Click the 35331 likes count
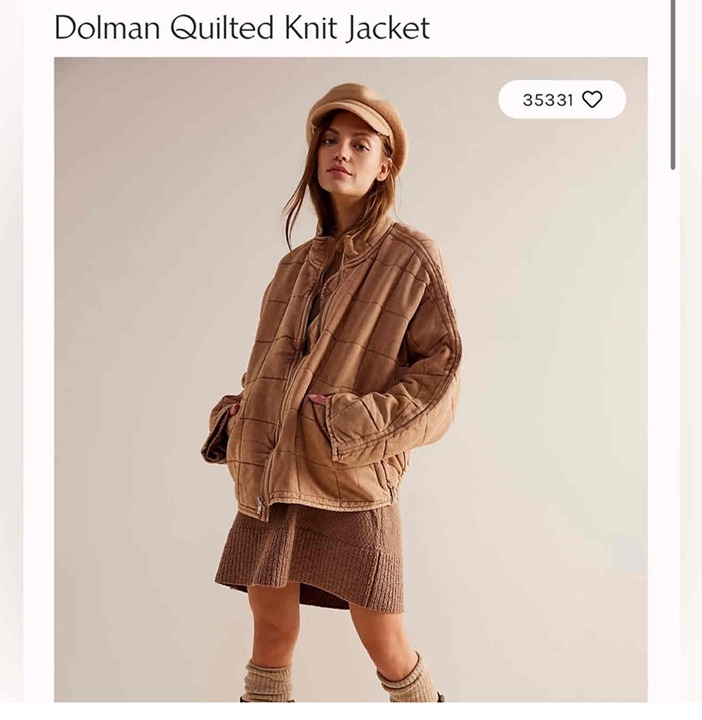Viewport: 702px width, 720px height. [548, 100]
